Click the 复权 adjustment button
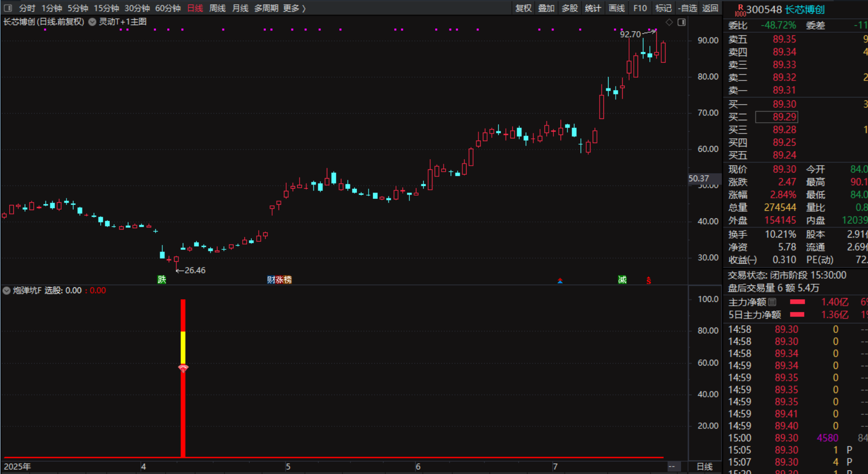Viewport: 868px width, 474px height. pos(523,8)
